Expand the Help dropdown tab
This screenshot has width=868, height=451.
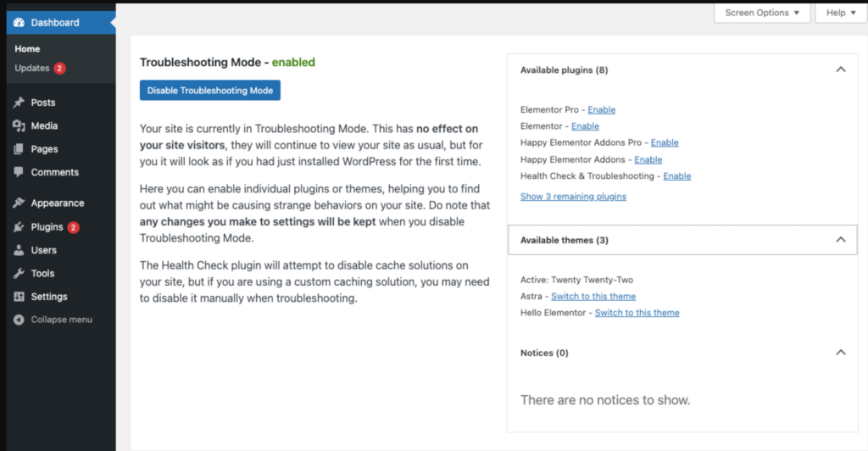pyautogui.click(x=840, y=13)
